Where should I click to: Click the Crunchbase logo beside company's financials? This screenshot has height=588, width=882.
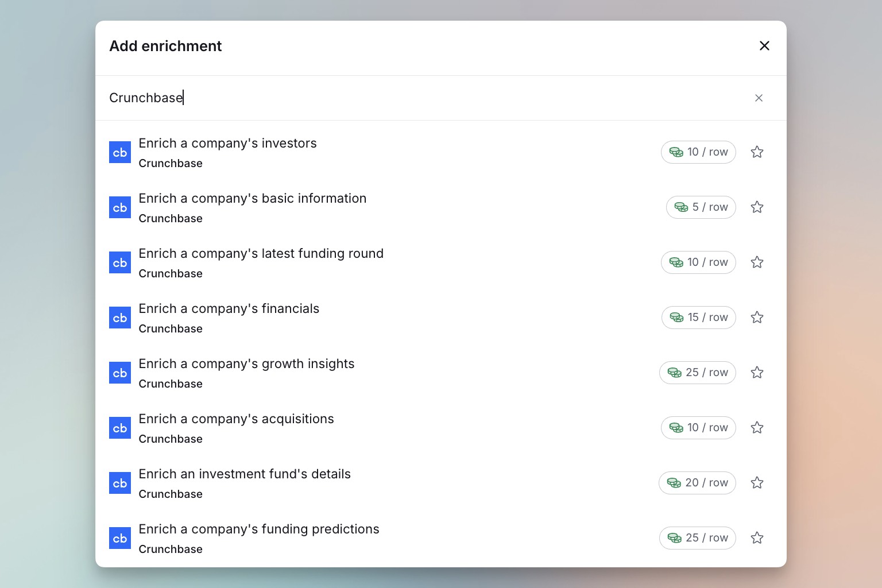coord(120,318)
